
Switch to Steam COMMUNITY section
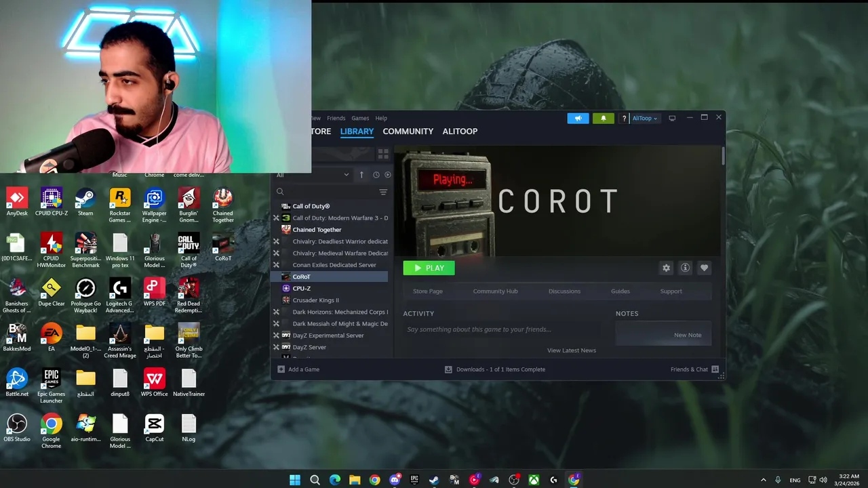[408, 131]
